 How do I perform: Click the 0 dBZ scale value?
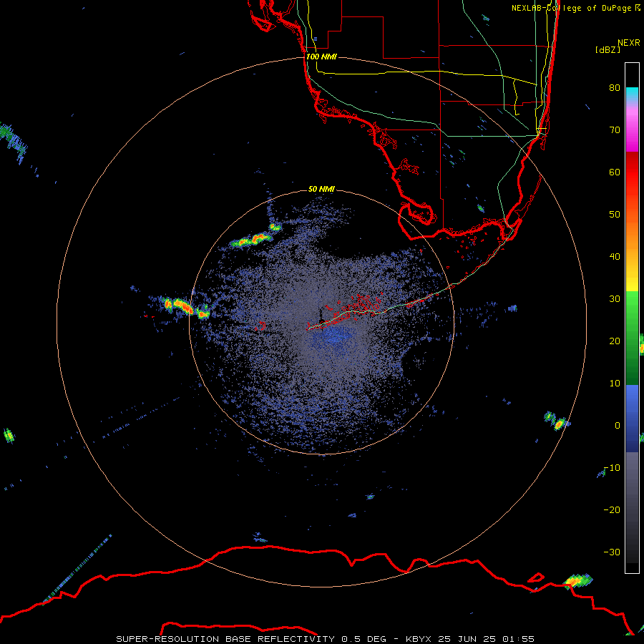[x=618, y=426]
